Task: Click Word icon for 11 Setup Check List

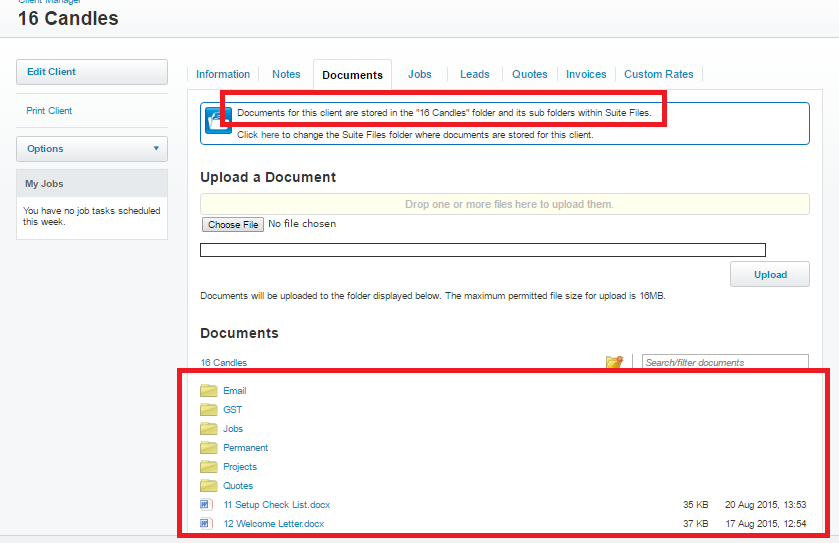Action: (207, 504)
